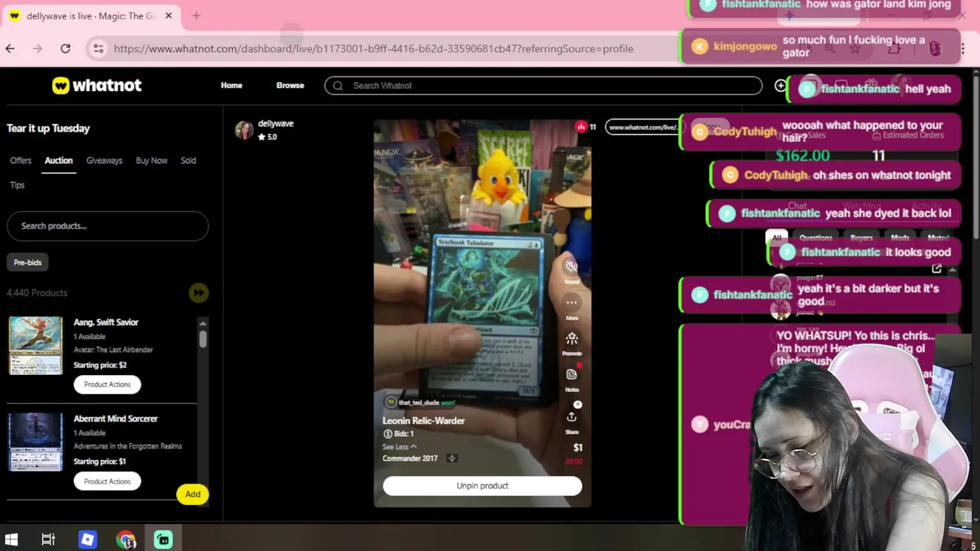Open the green app on taskbar
Image resolution: width=980 pixels, height=551 pixels.
(163, 540)
